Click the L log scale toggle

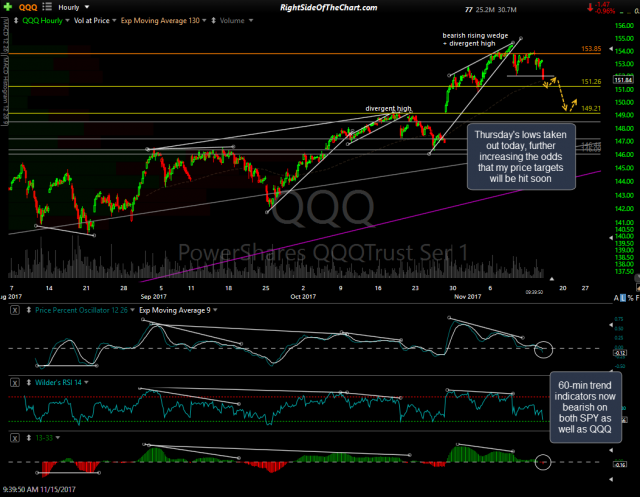(623, 298)
